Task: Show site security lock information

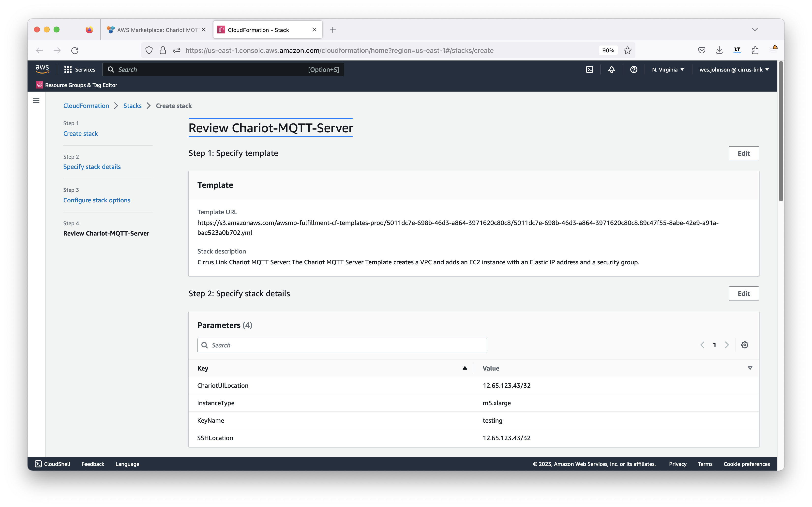Action: pyautogui.click(x=163, y=50)
